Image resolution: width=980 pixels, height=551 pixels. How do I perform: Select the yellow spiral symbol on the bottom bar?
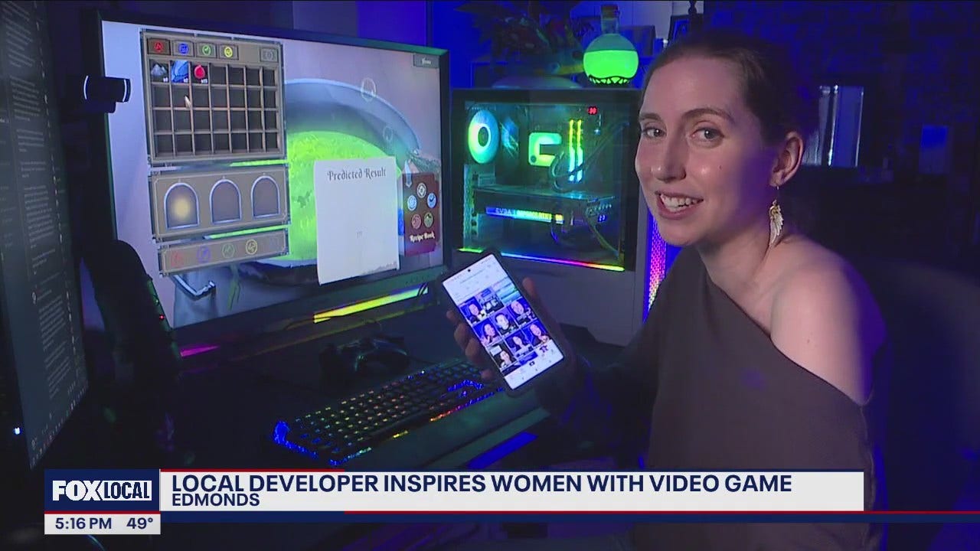click(250, 246)
